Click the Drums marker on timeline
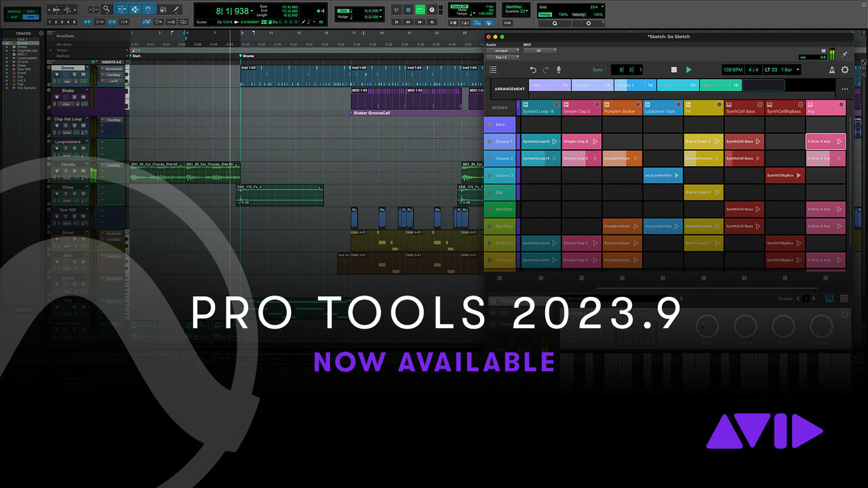 (x=247, y=56)
